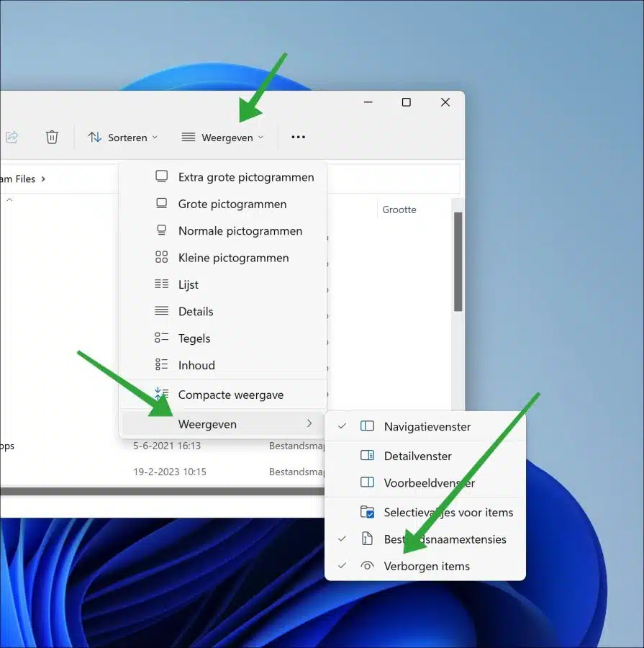Viewport: 644px width, 648px height.
Task: Open the Sorteren dropdown
Action: coord(123,138)
